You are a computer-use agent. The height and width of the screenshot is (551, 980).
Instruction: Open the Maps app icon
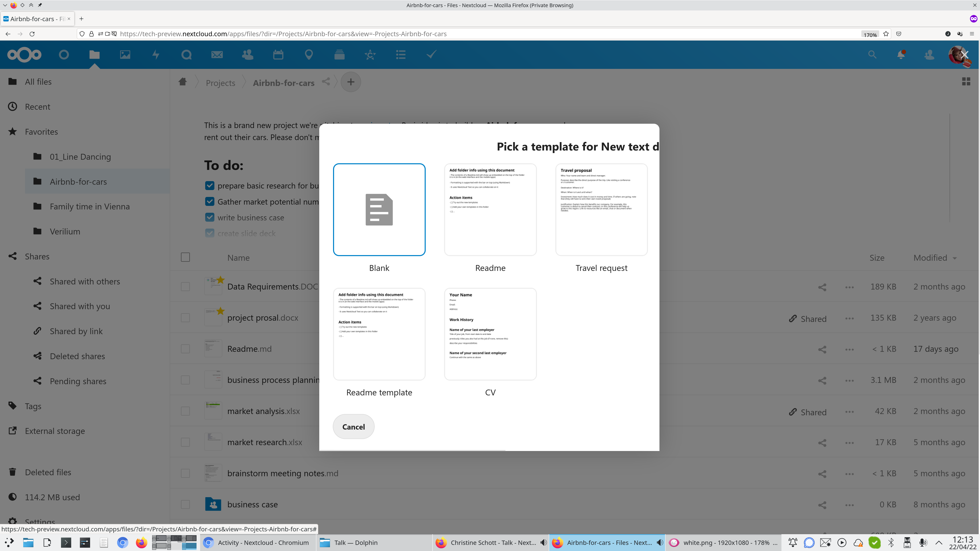pyautogui.click(x=309, y=55)
